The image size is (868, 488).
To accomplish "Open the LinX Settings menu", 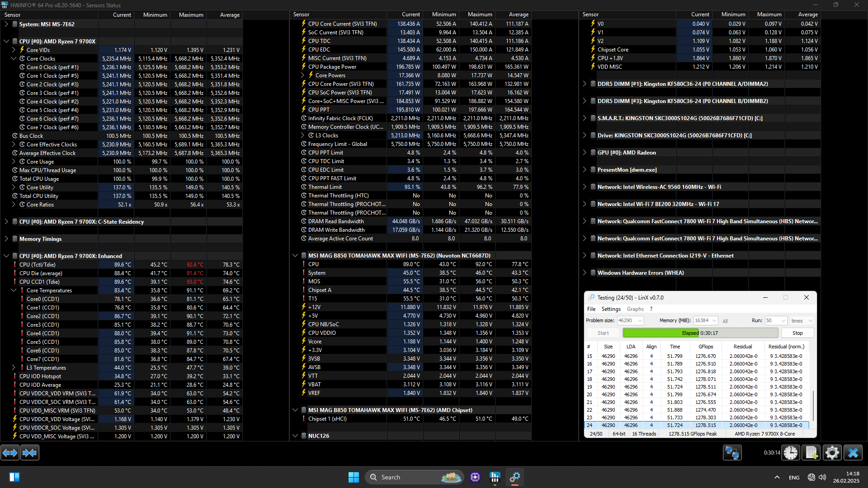I will point(611,309).
